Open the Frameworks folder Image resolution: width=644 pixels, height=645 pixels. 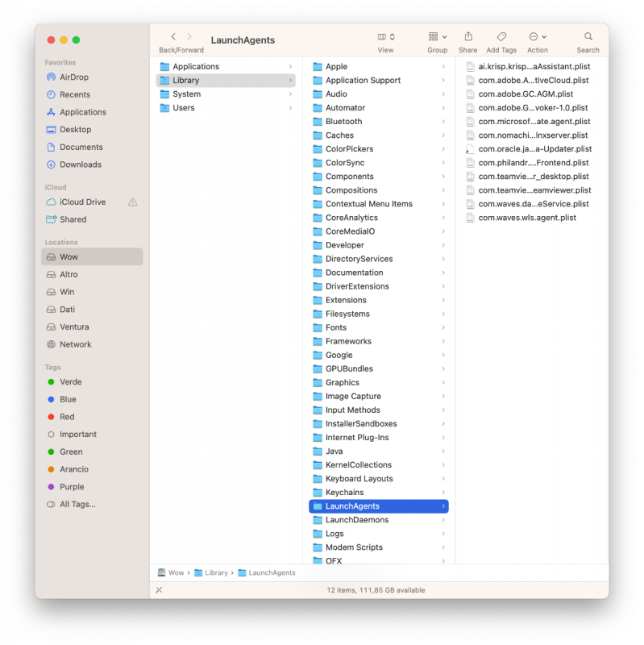tap(378, 341)
